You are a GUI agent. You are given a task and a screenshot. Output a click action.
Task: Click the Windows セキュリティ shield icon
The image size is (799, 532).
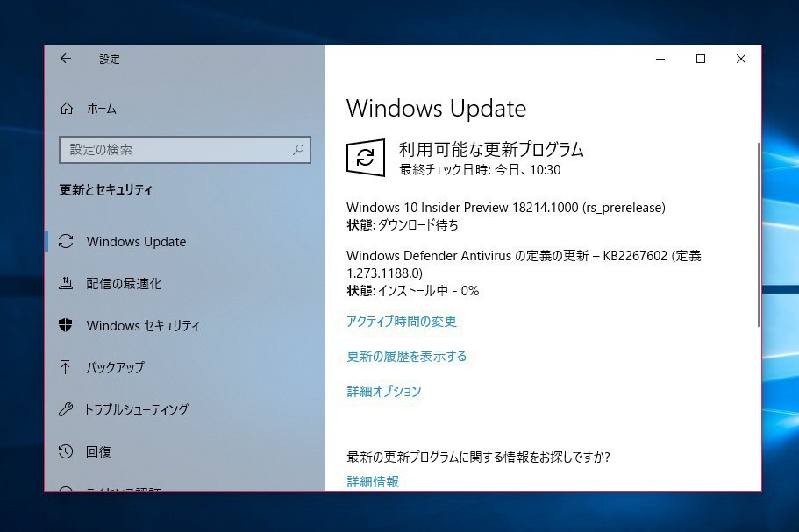pos(66,325)
